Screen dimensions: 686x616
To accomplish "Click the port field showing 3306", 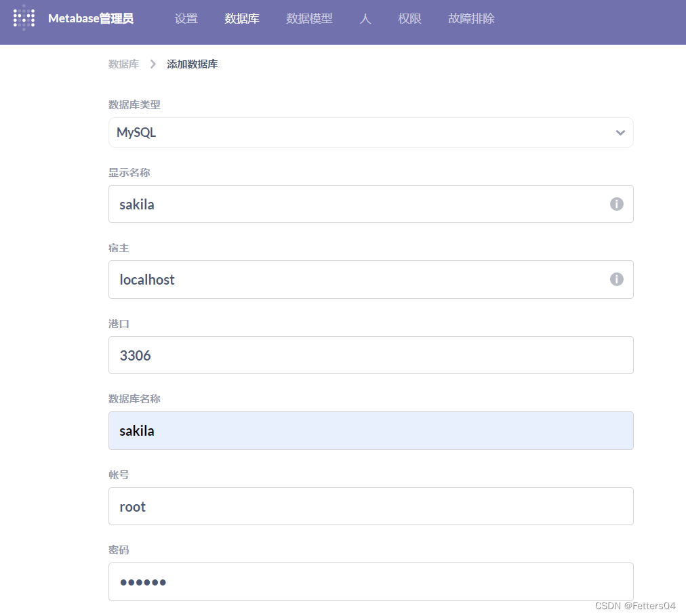I will click(x=371, y=355).
